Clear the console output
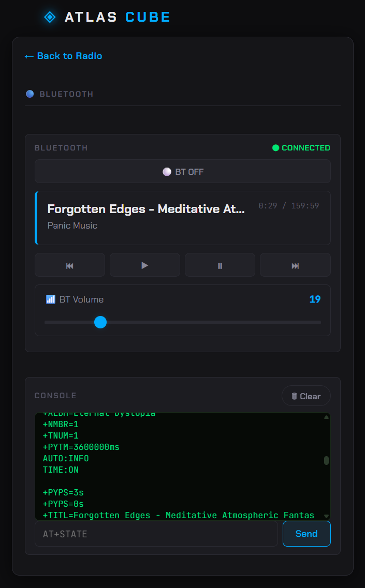This screenshot has height=588, width=365. 306,396
